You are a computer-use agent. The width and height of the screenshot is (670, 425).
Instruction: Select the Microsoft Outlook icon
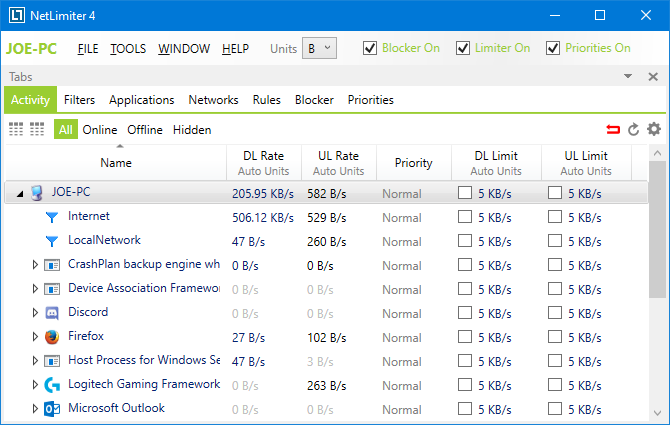[x=52, y=408]
